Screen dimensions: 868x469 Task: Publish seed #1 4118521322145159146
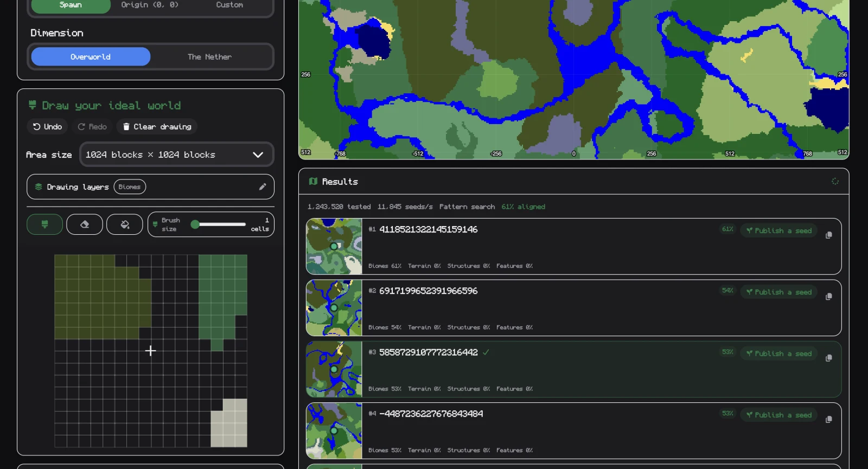click(x=778, y=230)
